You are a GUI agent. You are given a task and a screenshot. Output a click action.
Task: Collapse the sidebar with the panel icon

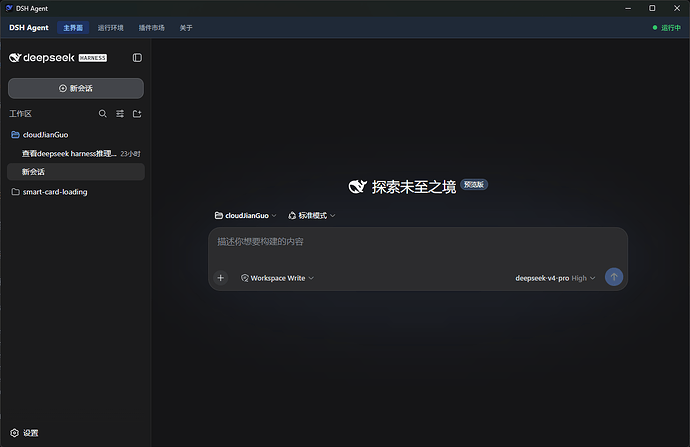(137, 58)
